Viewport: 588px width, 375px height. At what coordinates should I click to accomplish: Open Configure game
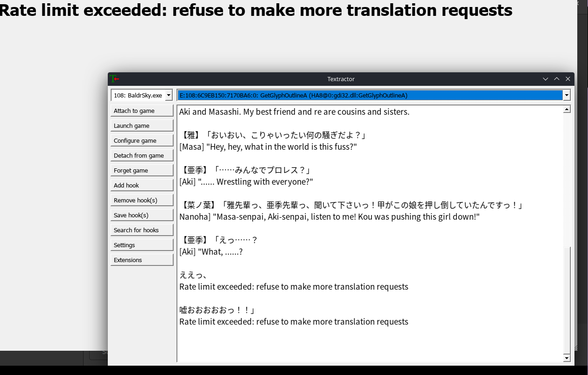pos(141,140)
